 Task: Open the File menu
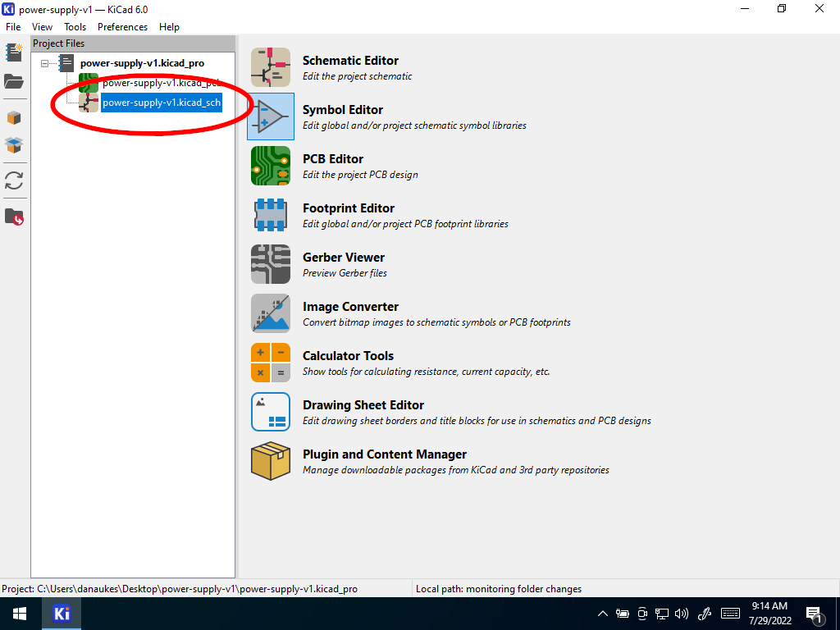point(13,27)
